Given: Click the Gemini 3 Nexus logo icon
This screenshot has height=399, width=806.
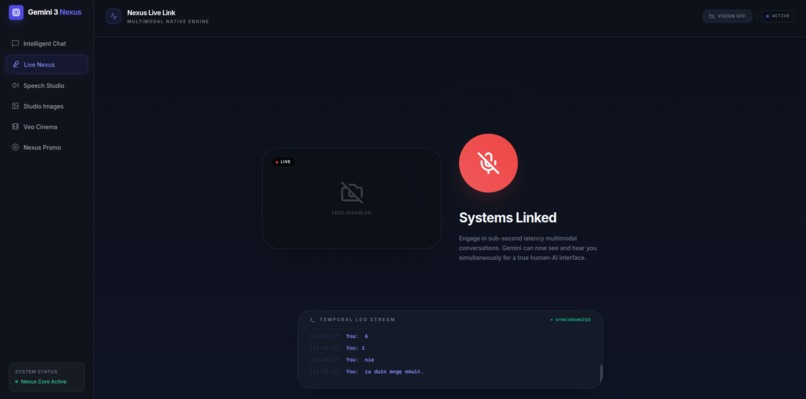Looking at the screenshot, I should (x=16, y=12).
